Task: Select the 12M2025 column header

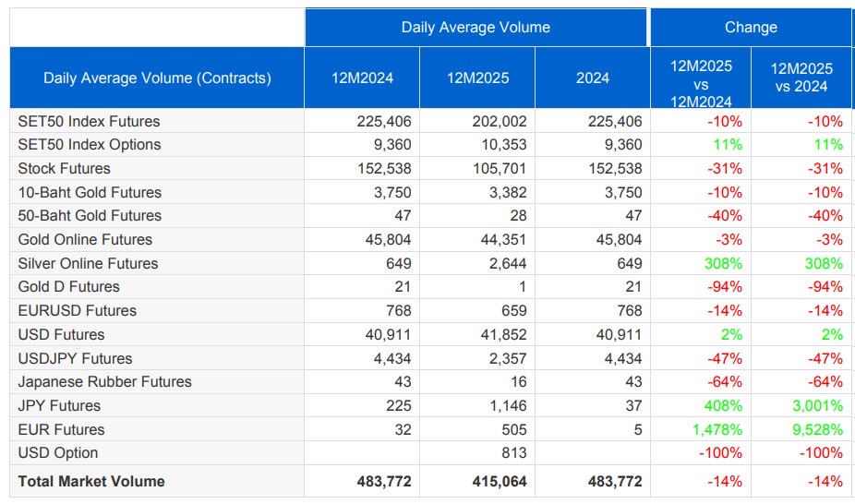Action: pyautogui.click(x=477, y=78)
